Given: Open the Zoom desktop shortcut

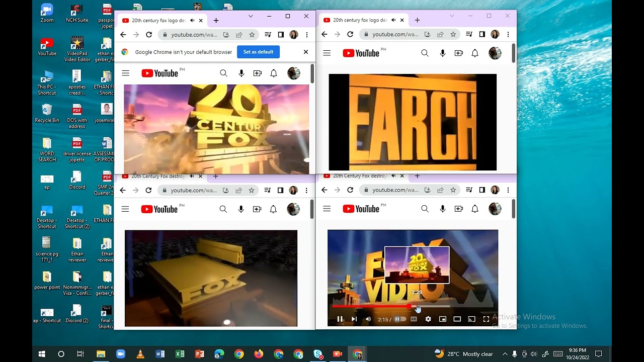Looking at the screenshot, I should pyautogui.click(x=47, y=14).
